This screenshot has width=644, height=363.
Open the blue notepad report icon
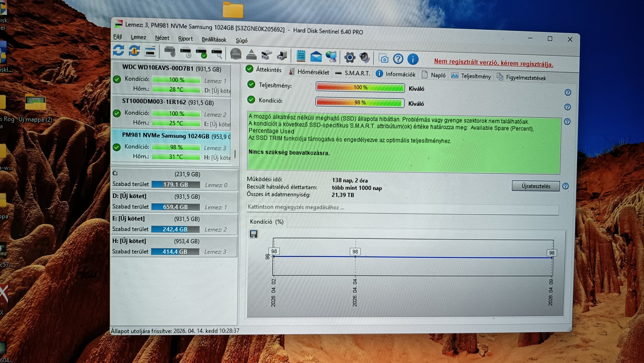(301, 56)
